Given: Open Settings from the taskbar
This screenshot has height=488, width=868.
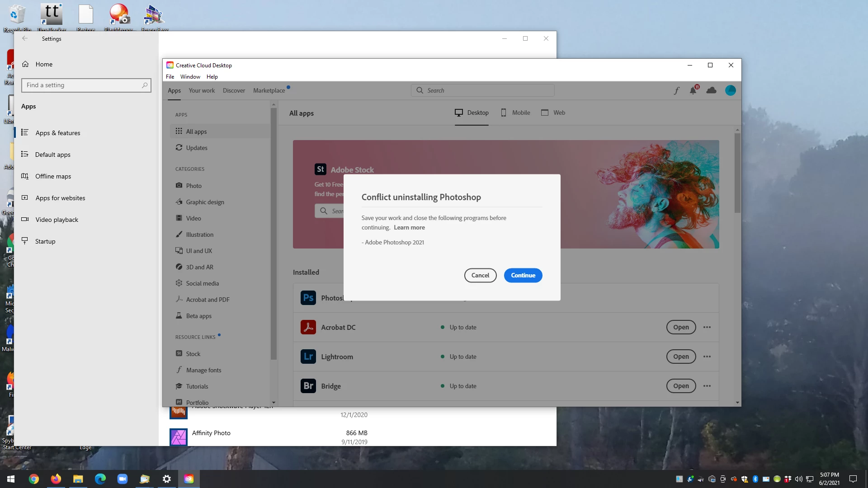Looking at the screenshot, I should [x=167, y=479].
